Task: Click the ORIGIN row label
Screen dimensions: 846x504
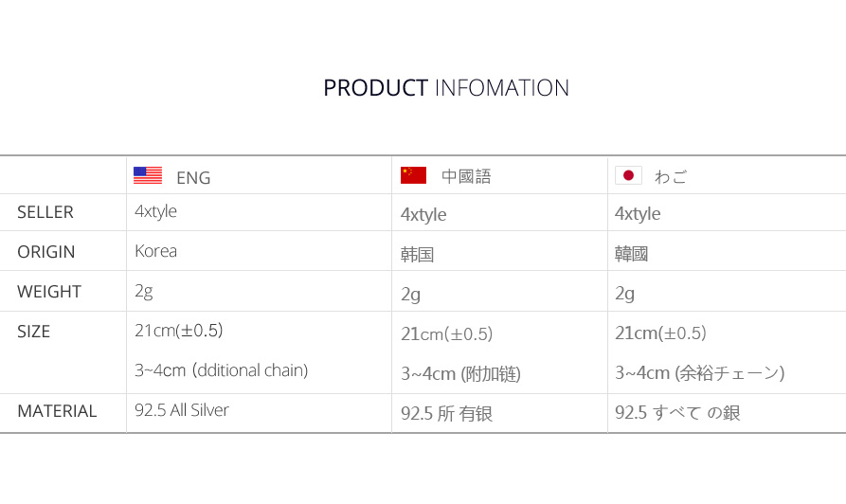Action: click(46, 252)
